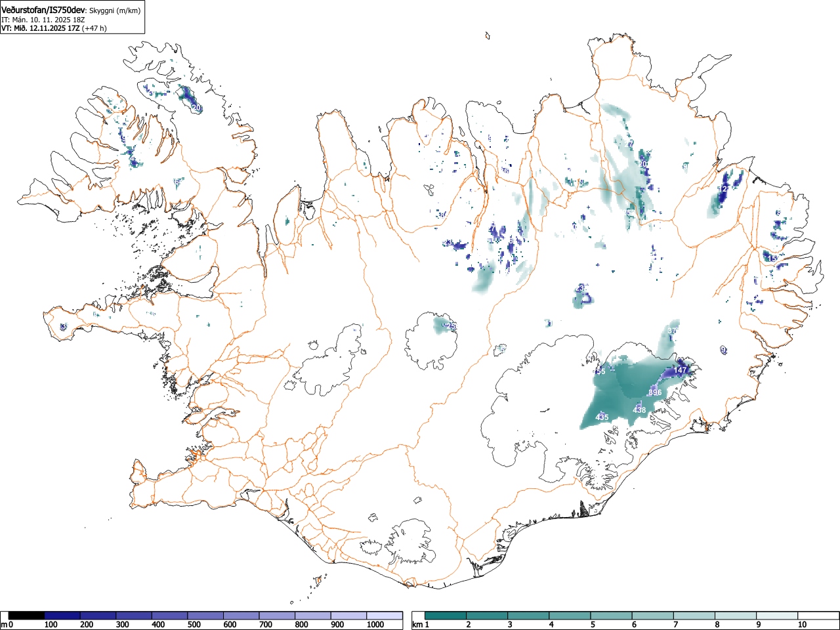The image size is (840, 630).
Task: Select the 800–900 m lavender swatch
Action: pyautogui.click(x=313, y=616)
